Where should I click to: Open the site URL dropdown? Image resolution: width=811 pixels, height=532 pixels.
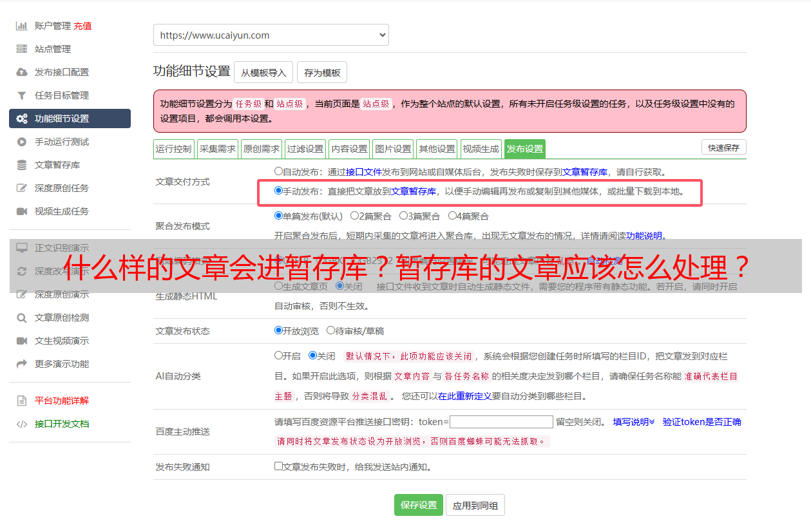(x=271, y=35)
